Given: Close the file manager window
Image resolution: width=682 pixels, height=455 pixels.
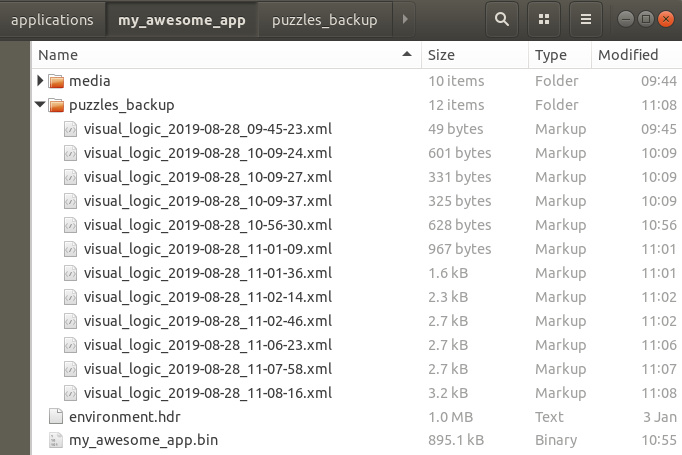Looking at the screenshot, I should [x=665, y=19].
